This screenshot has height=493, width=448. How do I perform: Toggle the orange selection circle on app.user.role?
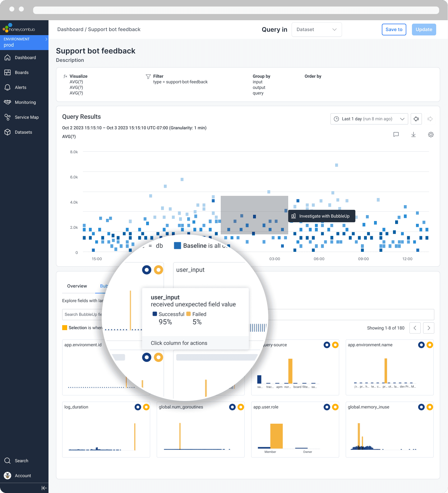point(335,407)
